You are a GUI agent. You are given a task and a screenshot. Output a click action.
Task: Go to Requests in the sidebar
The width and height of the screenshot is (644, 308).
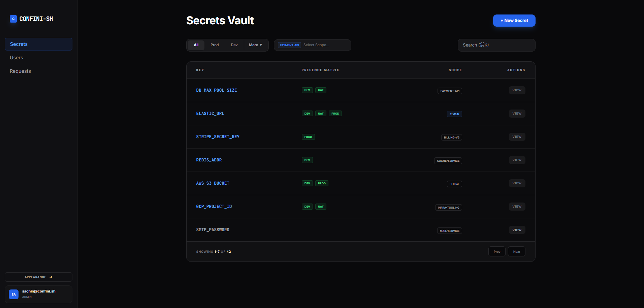pos(20,71)
